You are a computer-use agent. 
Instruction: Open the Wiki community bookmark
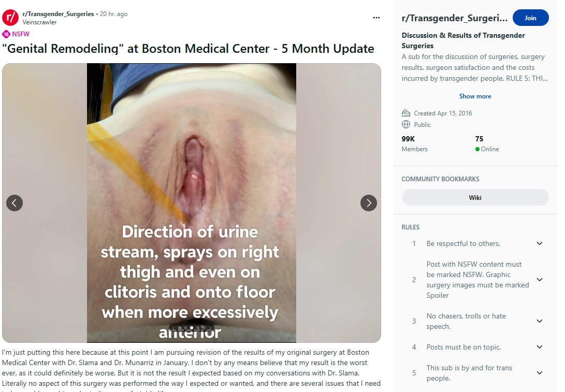point(475,197)
